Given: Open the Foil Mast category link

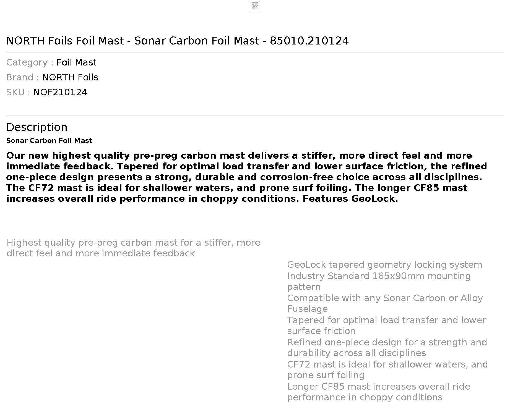Looking at the screenshot, I should point(76,62).
